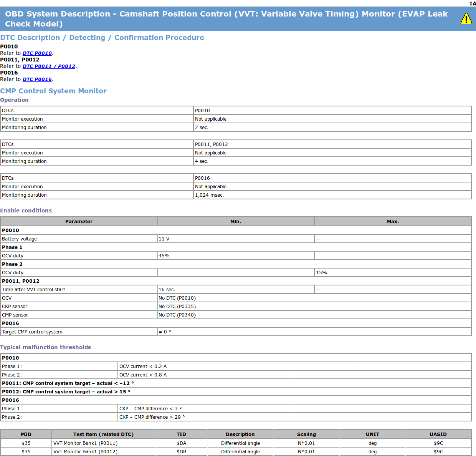Open the DTC P0016 reference link
The width and height of the screenshot is (476, 456).
(x=37, y=80)
